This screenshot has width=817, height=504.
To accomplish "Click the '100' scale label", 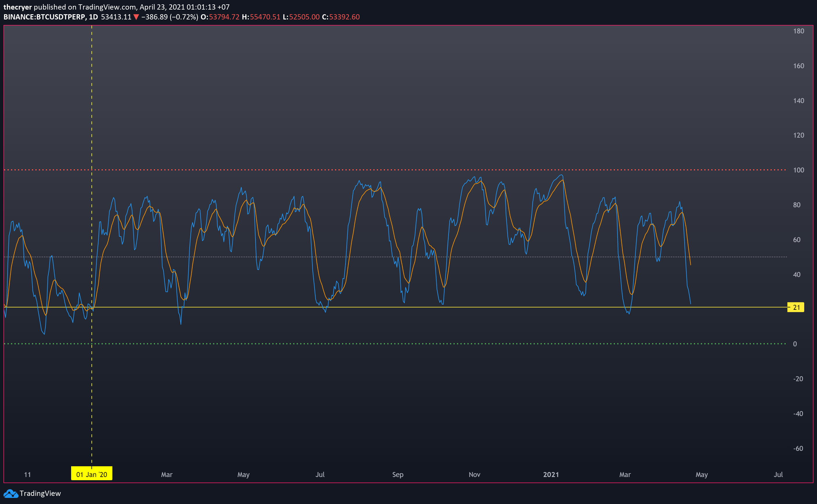I will 799,170.
